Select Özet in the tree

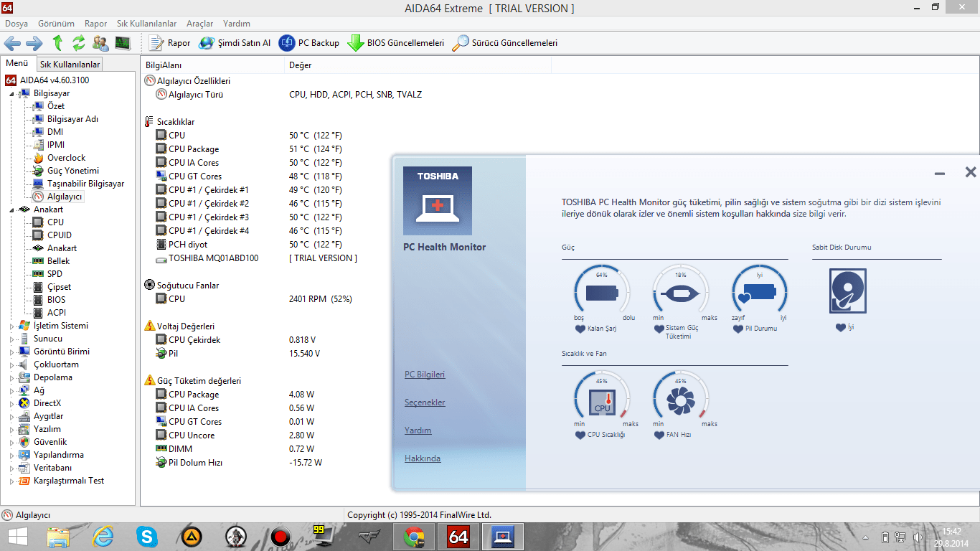point(56,106)
